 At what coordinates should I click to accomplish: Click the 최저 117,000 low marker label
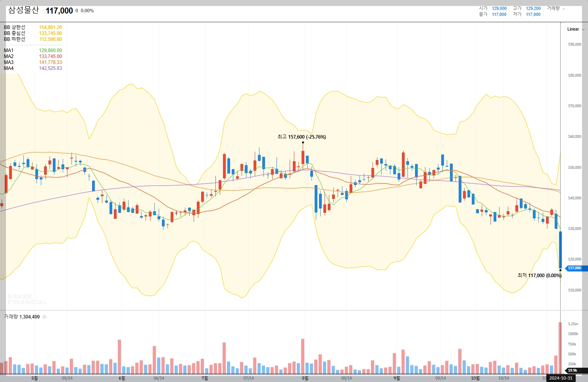(x=539, y=276)
